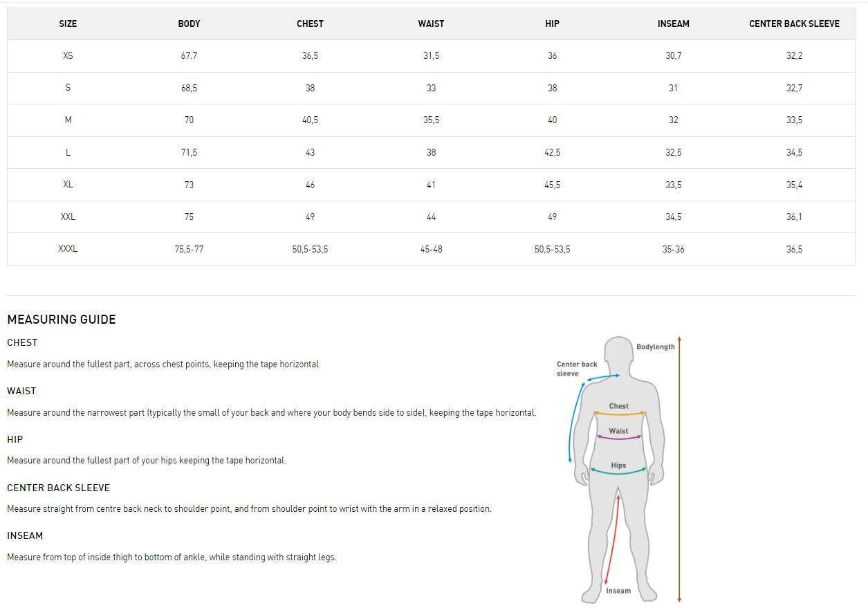Select the XXXL size row label
868x608 pixels.
(68, 249)
